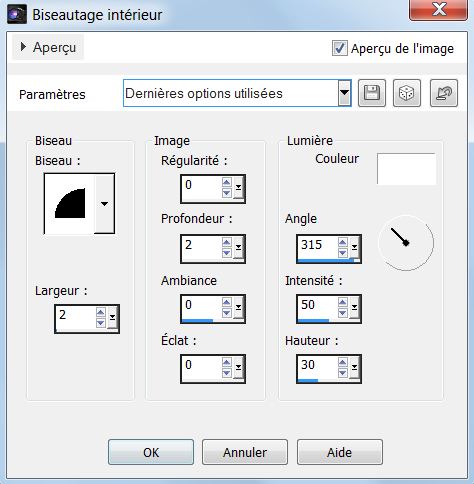Increase Régularité value with up arrow
The height and width of the screenshot is (484, 474).
(226, 182)
